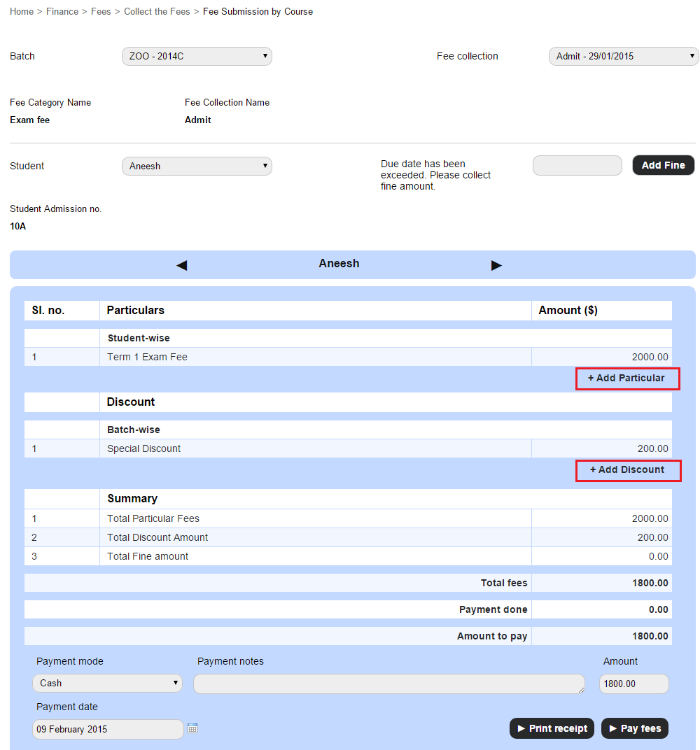Image resolution: width=700 pixels, height=750 pixels.
Task: Open the Student dropdown showing Aneesh
Action: [x=197, y=166]
